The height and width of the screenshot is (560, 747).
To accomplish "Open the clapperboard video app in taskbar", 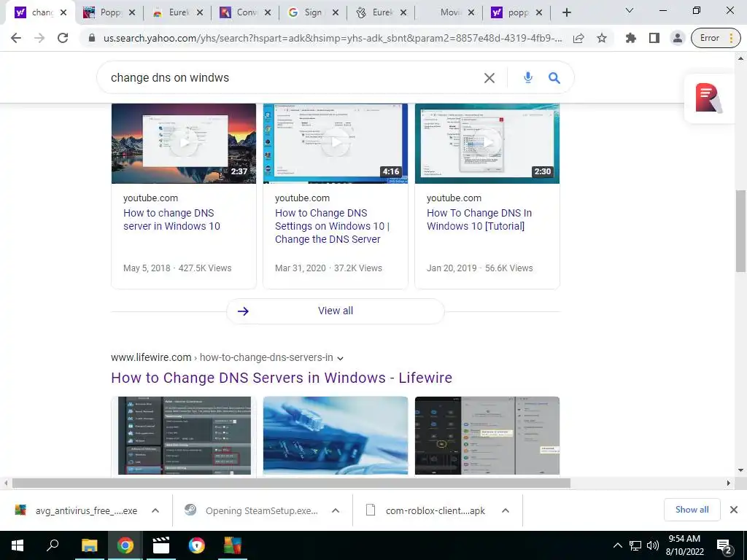I will pyautogui.click(x=161, y=545).
